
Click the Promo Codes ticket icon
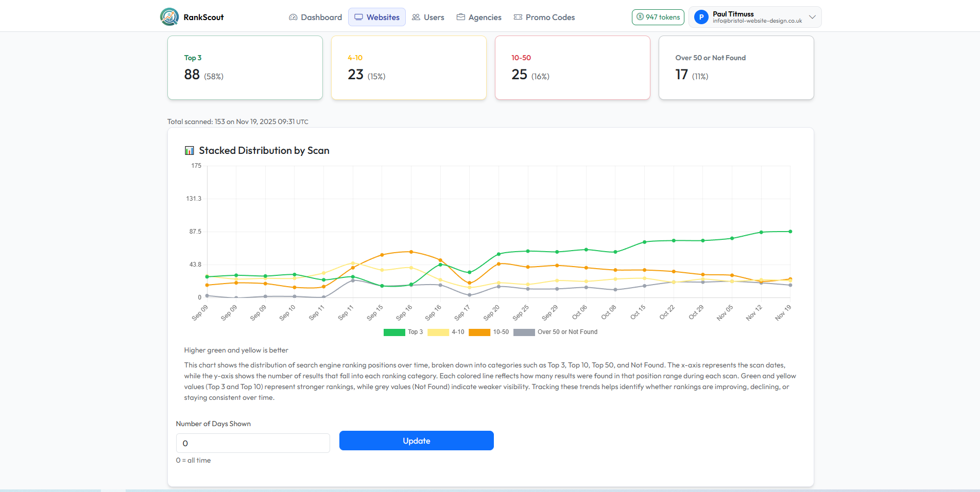pos(518,17)
